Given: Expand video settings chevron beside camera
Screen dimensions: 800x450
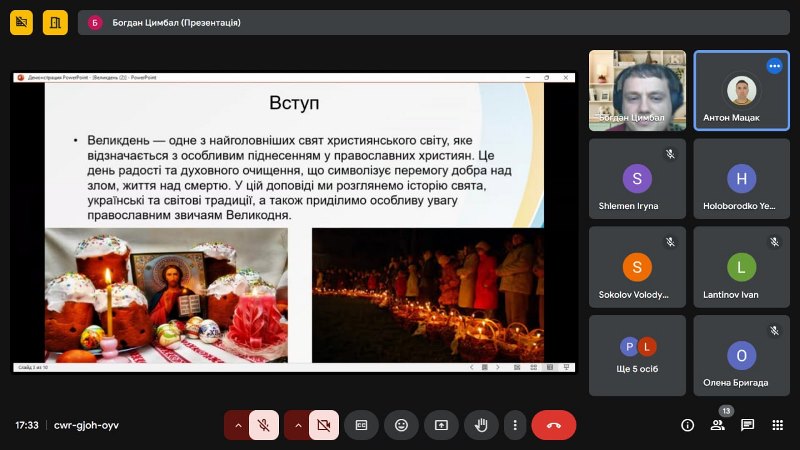Looking at the screenshot, I should pyautogui.click(x=297, y=425).
